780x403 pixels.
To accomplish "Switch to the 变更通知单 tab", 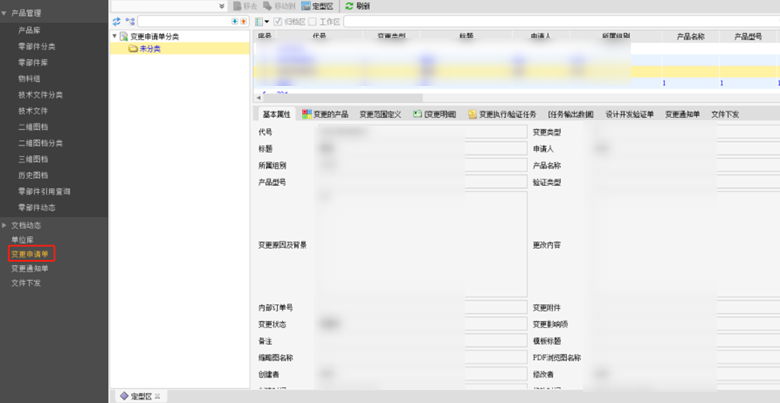I will tap(682, 114).
